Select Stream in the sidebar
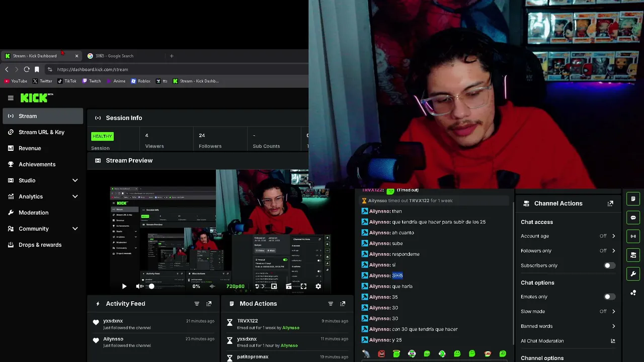Image resolution: width=644 pixels, height=362 pixels. coord(43,116)
